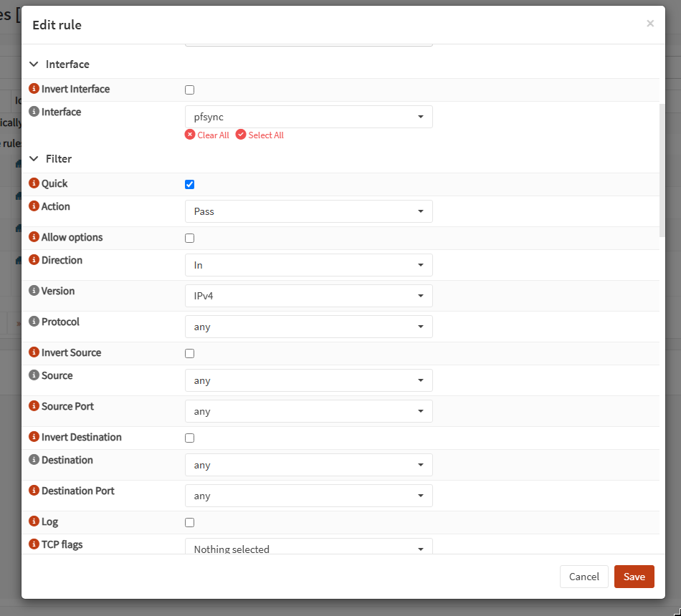
Task: Enable the Log checkbox
Action: tap(189, 523)
